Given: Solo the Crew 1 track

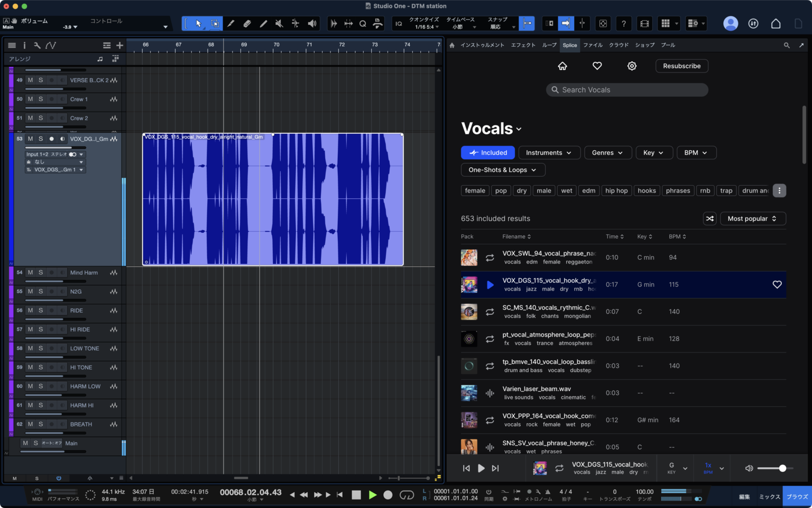Looking at the screenshot, I should 40,99.
